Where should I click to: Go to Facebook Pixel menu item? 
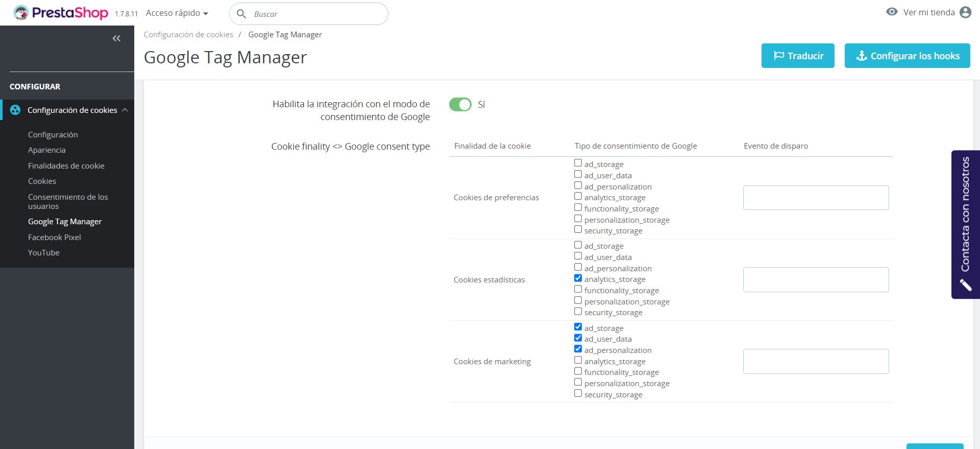(x=54, y=237)
